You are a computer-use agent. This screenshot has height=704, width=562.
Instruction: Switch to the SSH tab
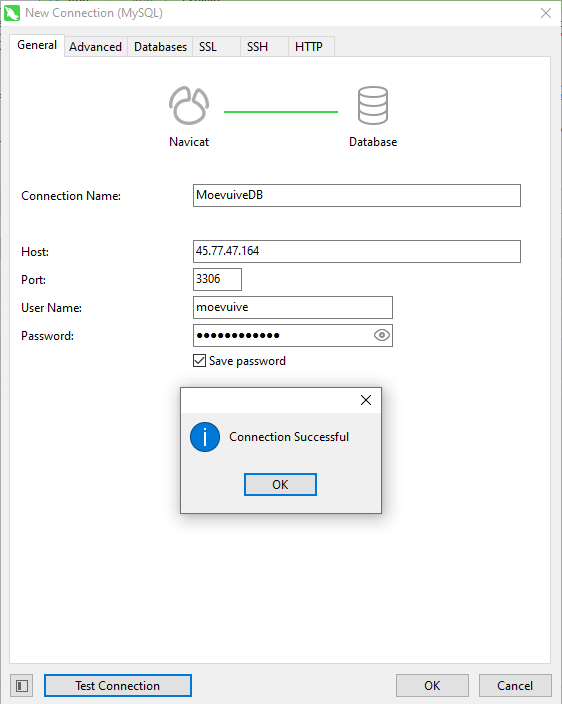264,47
